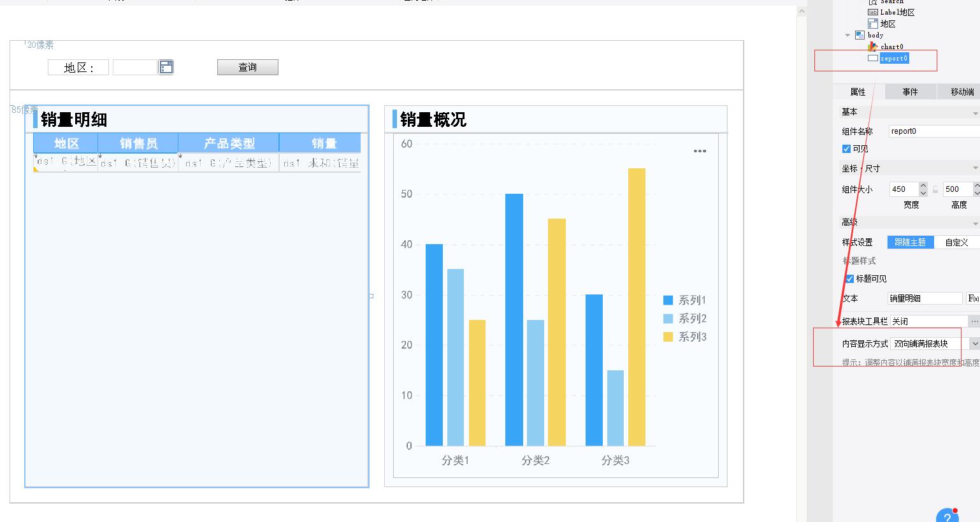Click the 地区 combo widget icon in tree
The height and width of the screenshot is (522, 980).
873,24
